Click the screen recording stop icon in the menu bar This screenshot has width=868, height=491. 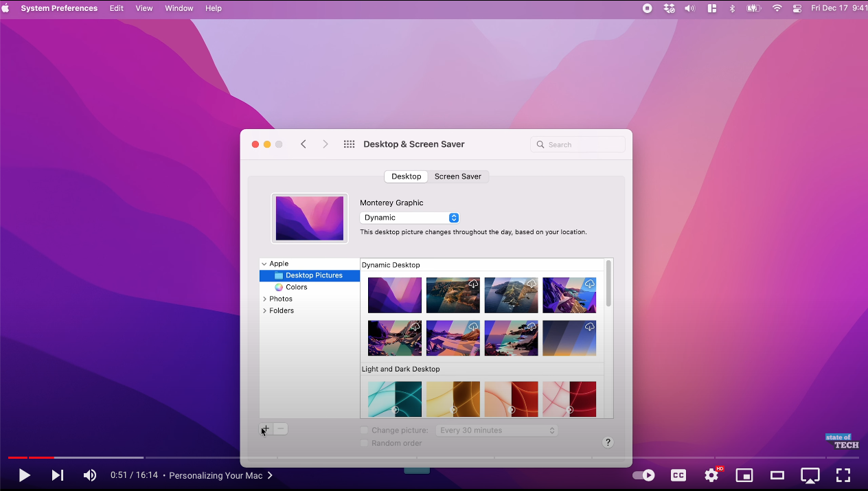(648, 8)
